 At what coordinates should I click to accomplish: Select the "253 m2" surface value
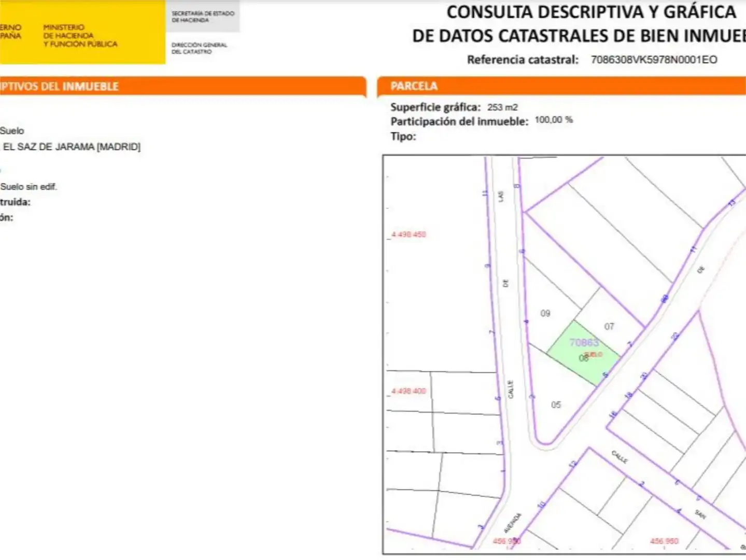pos(502,107)
